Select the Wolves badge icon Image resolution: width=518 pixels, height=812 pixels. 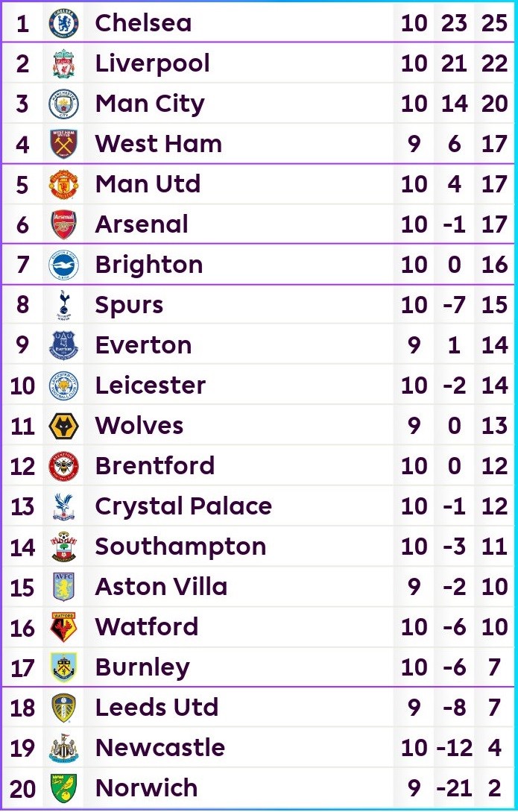(x=63, y=427)
